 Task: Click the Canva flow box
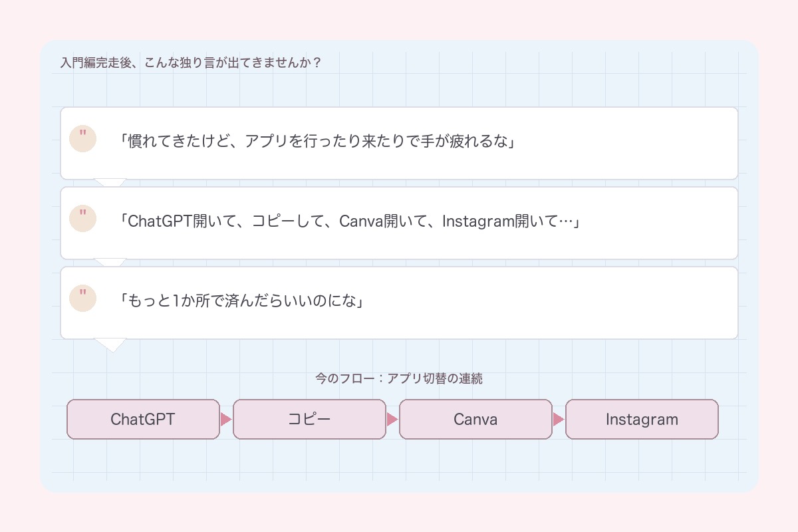[475, 419]
